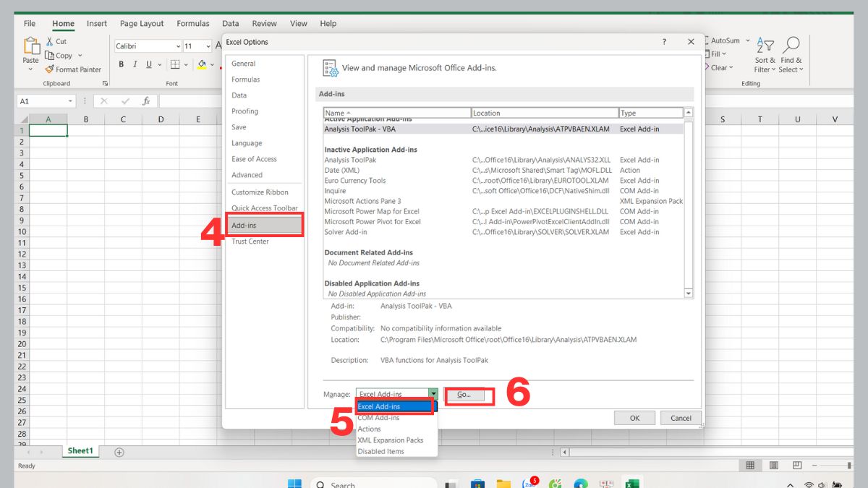
Task: Click the Insert Function fx icon
Action: [146, 101]
